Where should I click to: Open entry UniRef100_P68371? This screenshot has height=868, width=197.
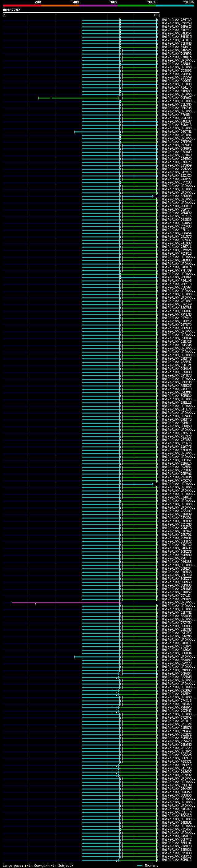177,761
